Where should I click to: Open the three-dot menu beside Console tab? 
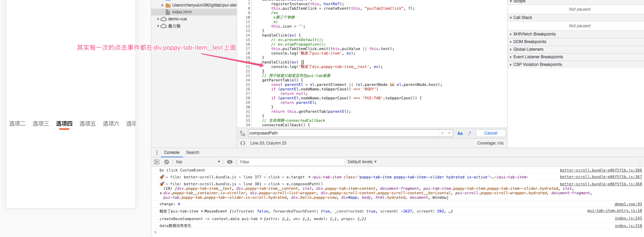pyautogui.click(x=157, y=152)
